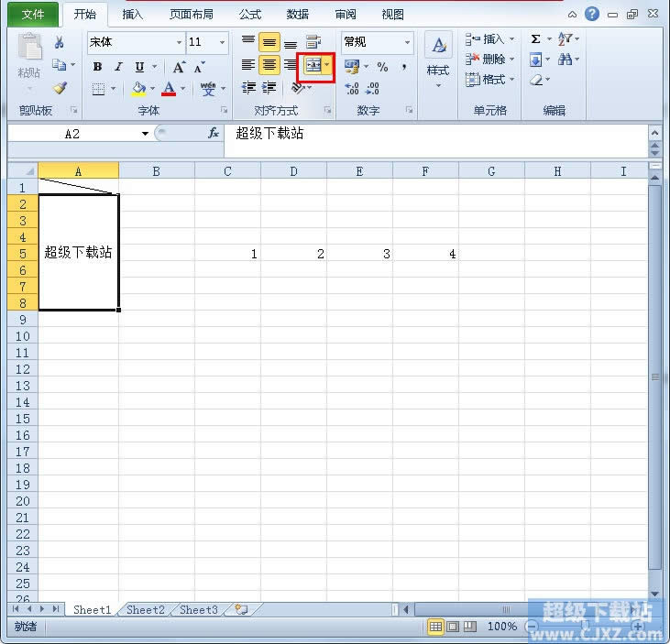Click the Find binoculars icon
Screen dimensions: 670x644
point(565,60)
